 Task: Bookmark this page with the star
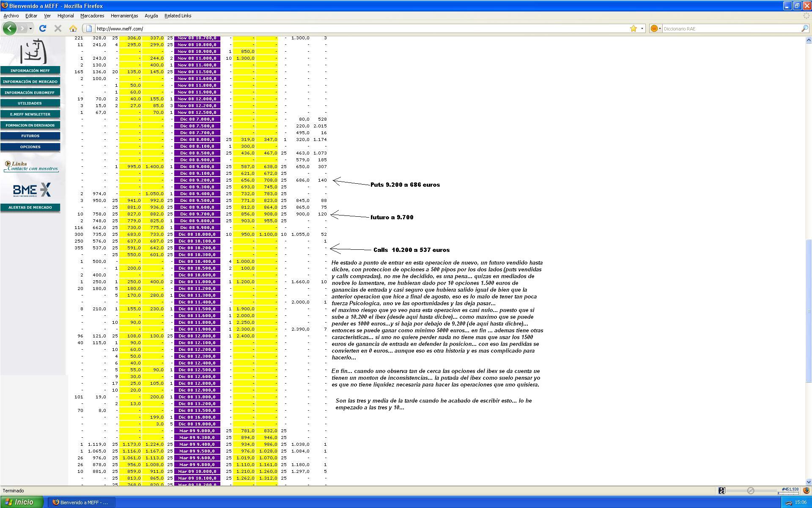coord(633,28)
